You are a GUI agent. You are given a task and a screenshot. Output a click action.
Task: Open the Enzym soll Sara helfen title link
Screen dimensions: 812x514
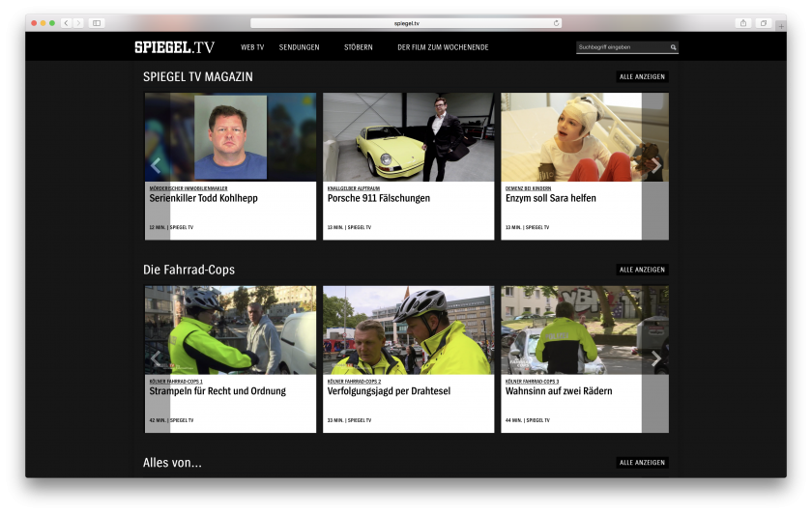click(x=550, y=198)
